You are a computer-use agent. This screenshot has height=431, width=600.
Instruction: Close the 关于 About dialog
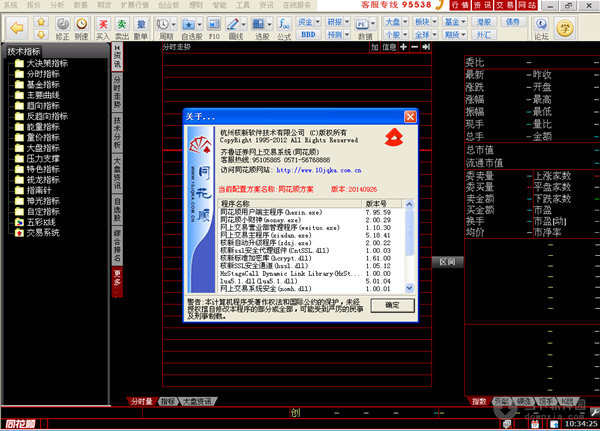pos(410,116)
